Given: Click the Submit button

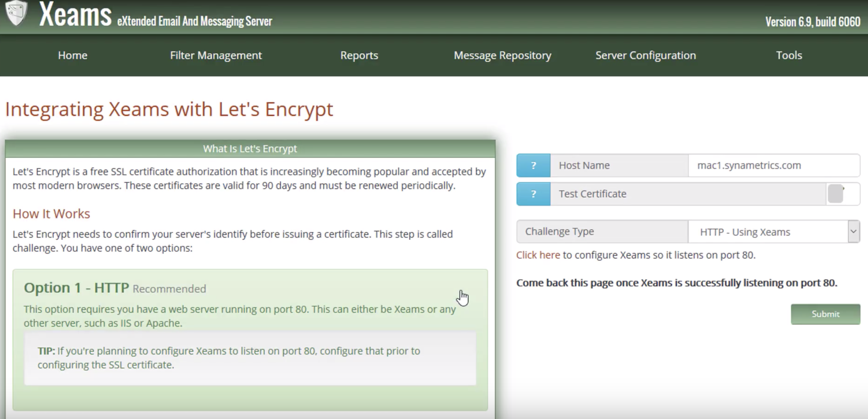Looking at the screenshot, I should point(826,314).
